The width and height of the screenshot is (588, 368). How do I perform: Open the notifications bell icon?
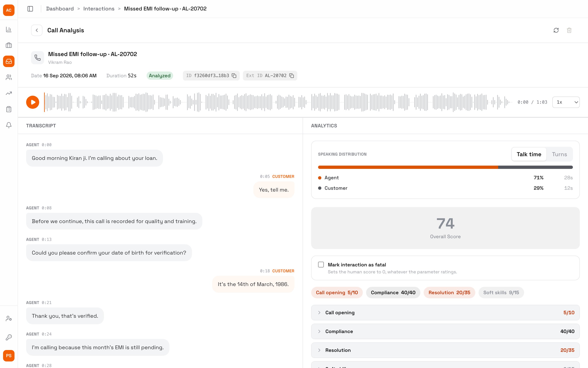[x=9, y=125]
